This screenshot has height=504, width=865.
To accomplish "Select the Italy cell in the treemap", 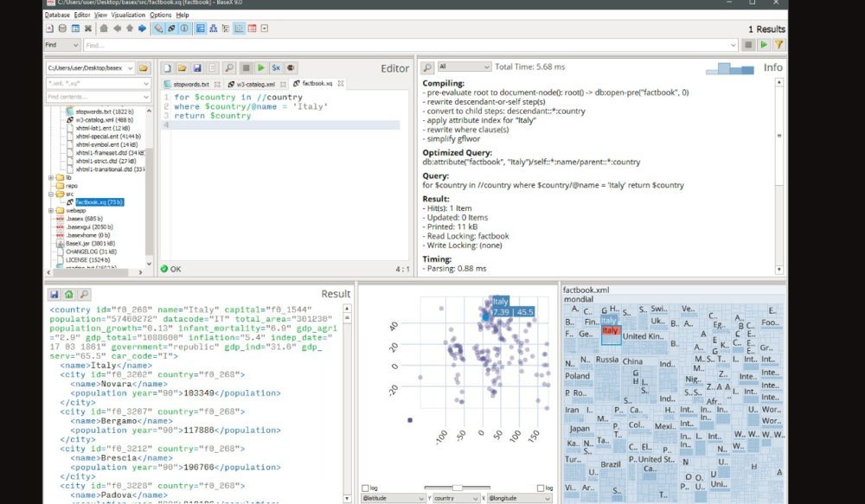I will (x=610, y=330).
